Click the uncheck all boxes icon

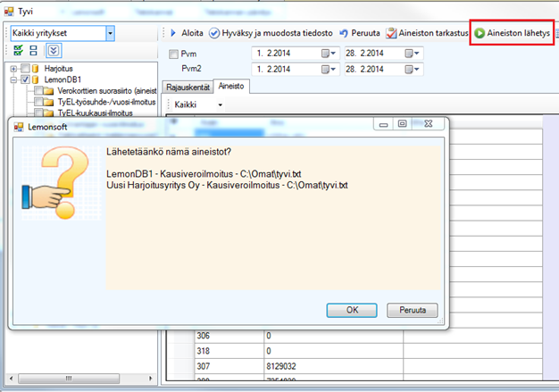pyautogui.click(x=34, y=51)
